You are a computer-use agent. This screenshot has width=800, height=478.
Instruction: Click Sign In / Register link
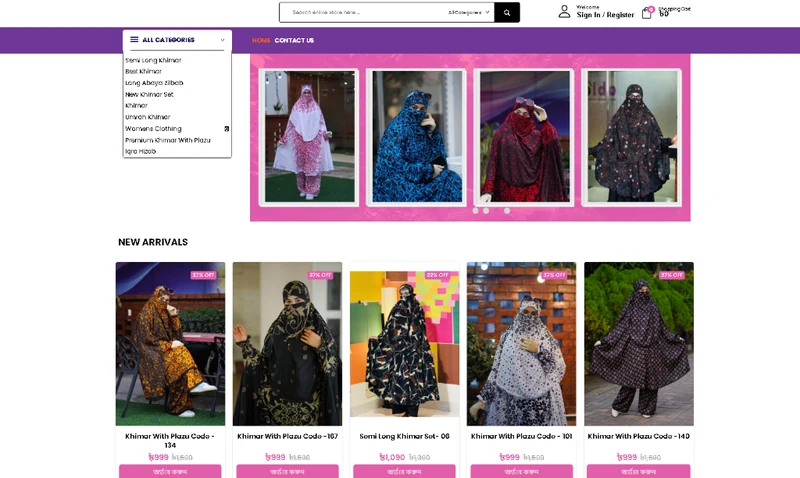(x=605, y=15)
